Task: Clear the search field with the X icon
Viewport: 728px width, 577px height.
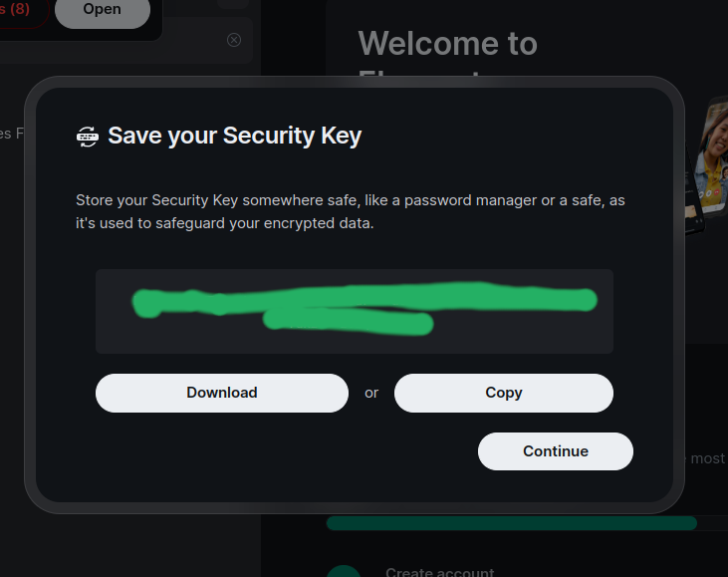Action: click(x=234, y=40)
